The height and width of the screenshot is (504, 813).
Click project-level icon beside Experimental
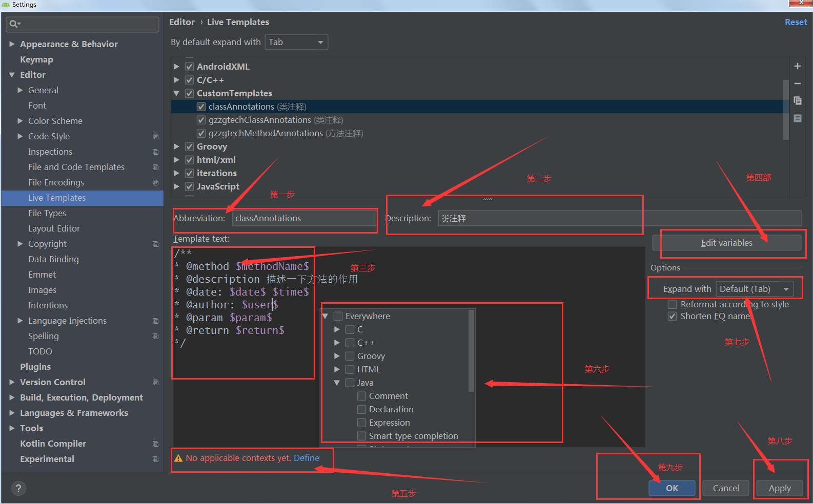(x=155, y=459)
